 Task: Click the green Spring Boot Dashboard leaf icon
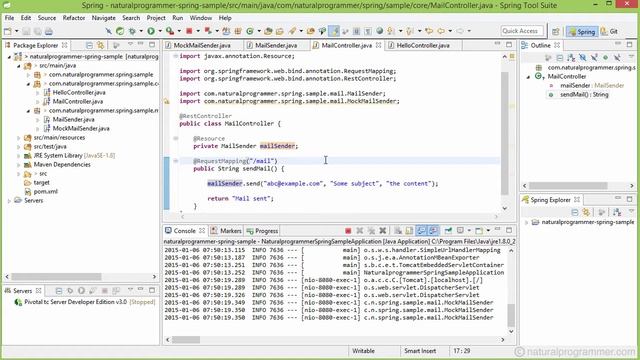click(x=120, y=31)
